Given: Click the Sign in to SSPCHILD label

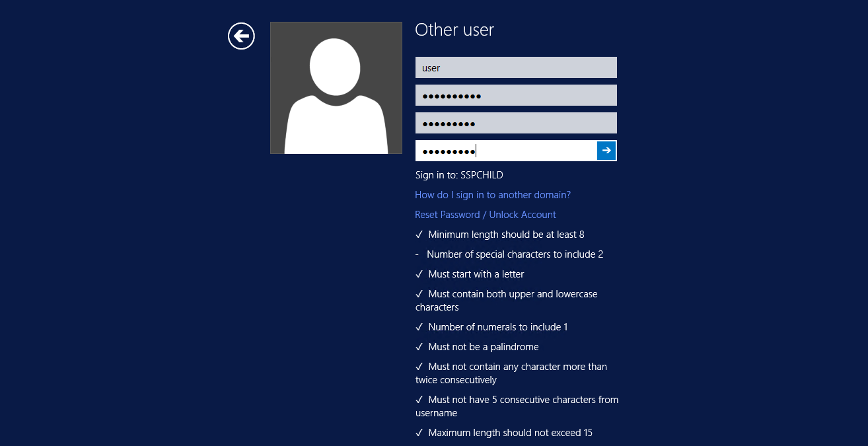Looking at the screenshot, I should [458, 174].
